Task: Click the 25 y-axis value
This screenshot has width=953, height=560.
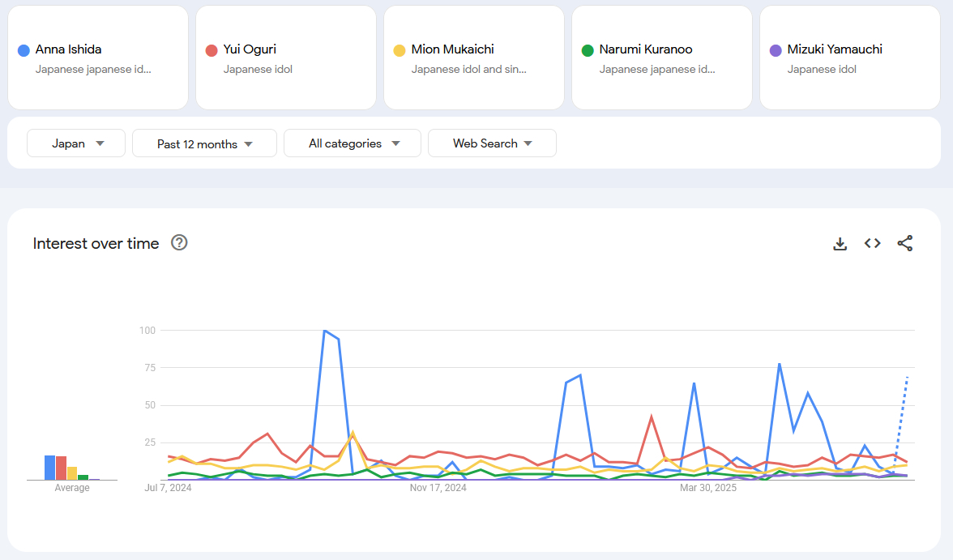Action: tap(150, 442)
